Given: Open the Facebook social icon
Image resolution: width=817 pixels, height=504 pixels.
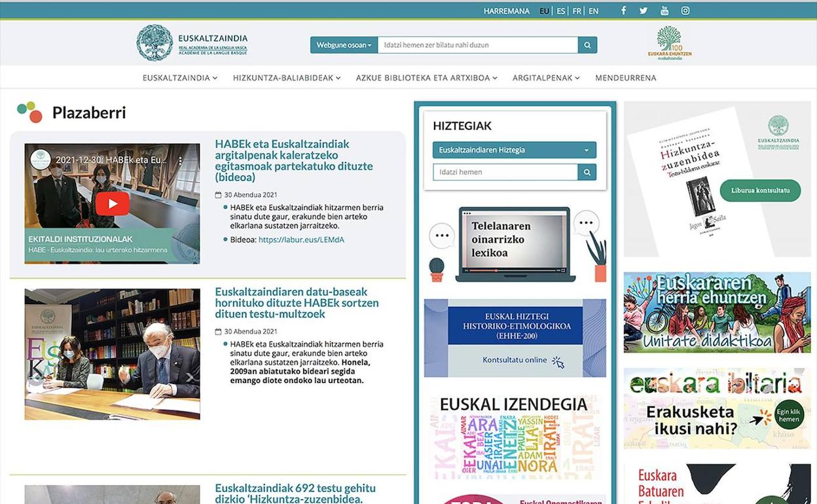Looking at the screenshot, I should [x=623, y=10].
